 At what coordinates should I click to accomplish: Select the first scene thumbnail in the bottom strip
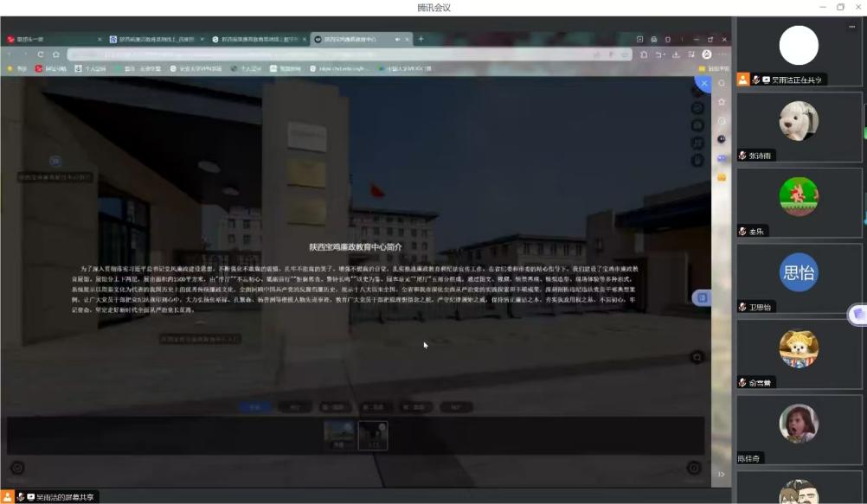click(338, 435)
